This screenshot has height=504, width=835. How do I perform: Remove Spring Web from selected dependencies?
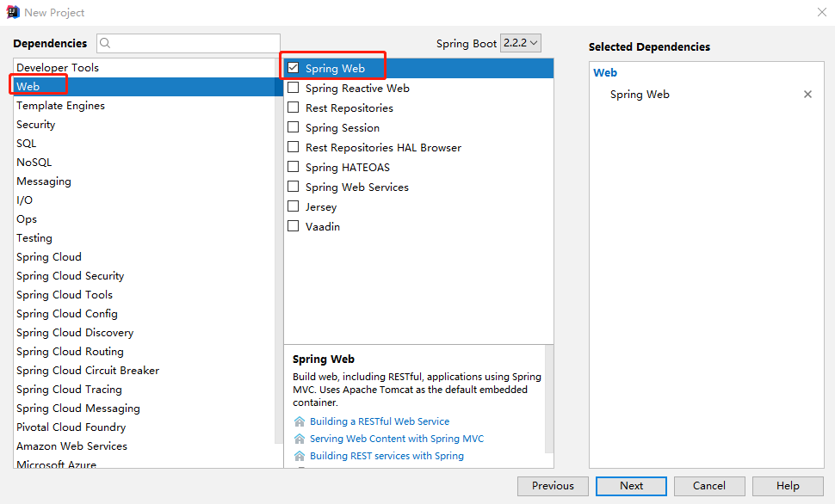click(807, 95)
